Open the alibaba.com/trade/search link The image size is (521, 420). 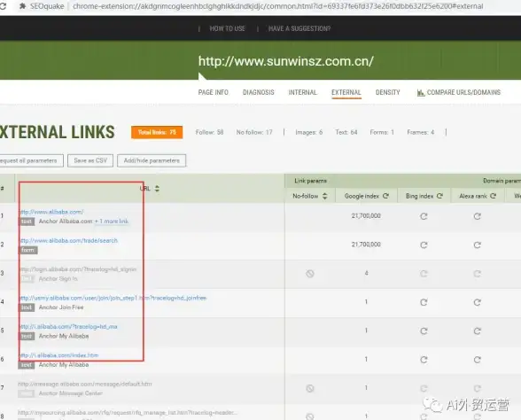pos(69,241)
